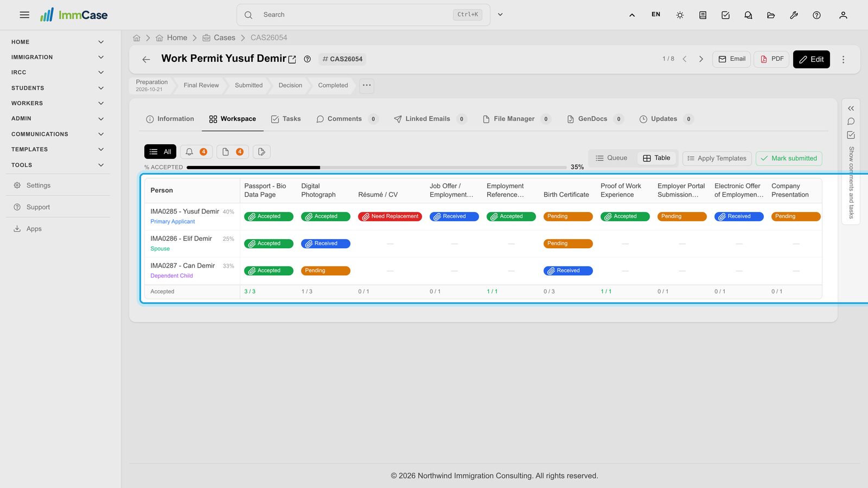Switch to the Information tab
The height and width of the screenshot is (488, 868).
170,119
